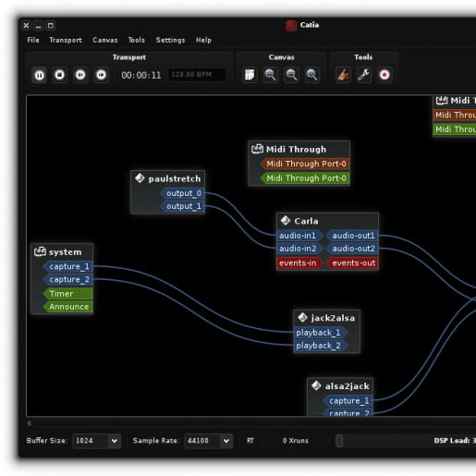Click the system client title
The height and width of the screenshot is (476, 476).
(x=65, y=252)
